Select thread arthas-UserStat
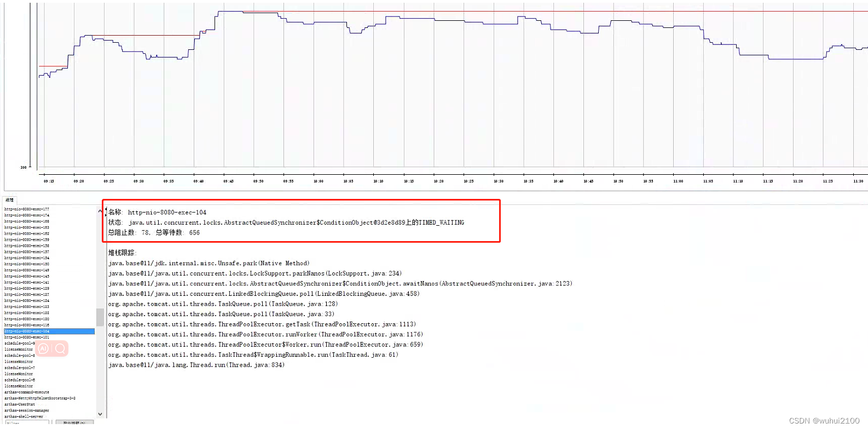Viewport: 868px width, 429px height. (20, 404)
